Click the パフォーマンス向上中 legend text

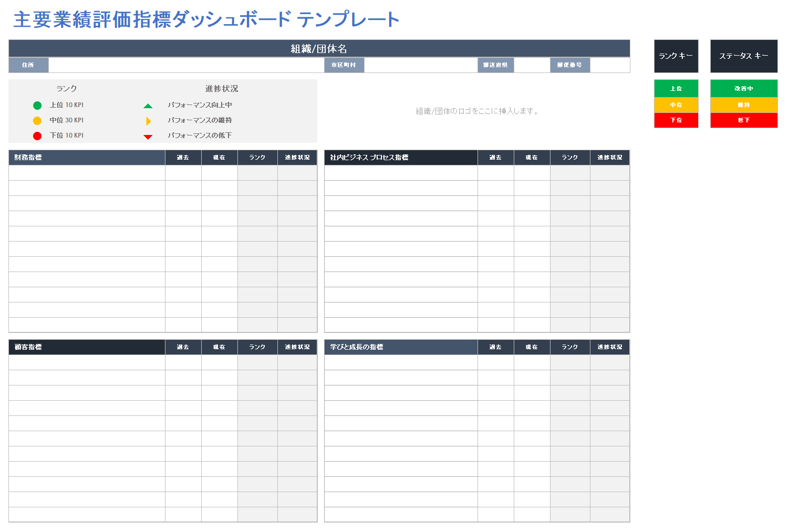[200, 105]
